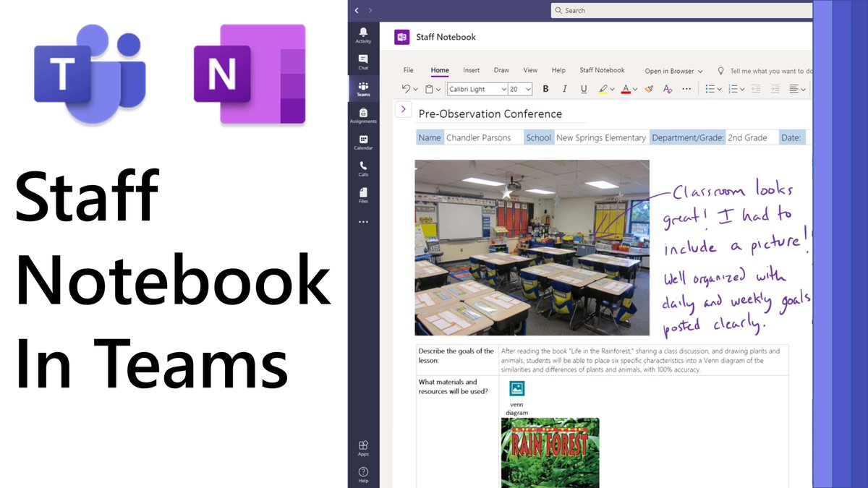Open the Activity feed in Teams sidebar
The image size is (868, 488).
(363, 35)
